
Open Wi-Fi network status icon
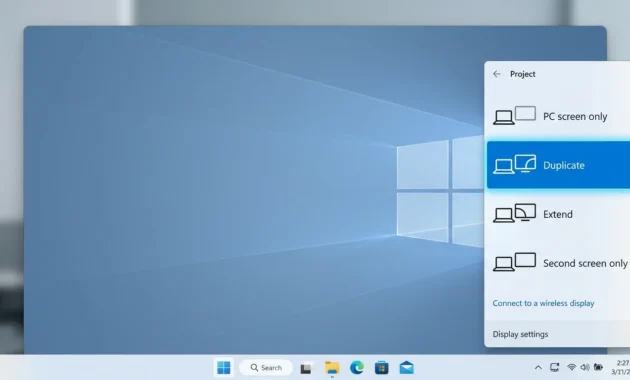tap(571, 367)
